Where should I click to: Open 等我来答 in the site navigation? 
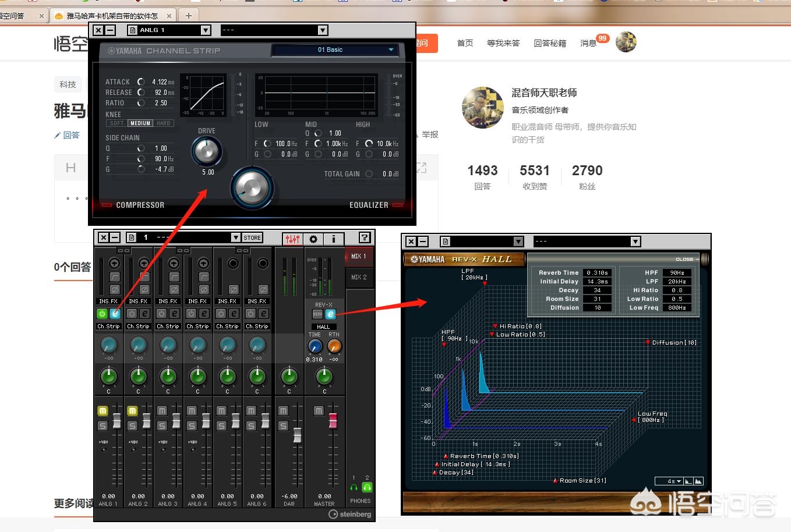click(503, 43)
